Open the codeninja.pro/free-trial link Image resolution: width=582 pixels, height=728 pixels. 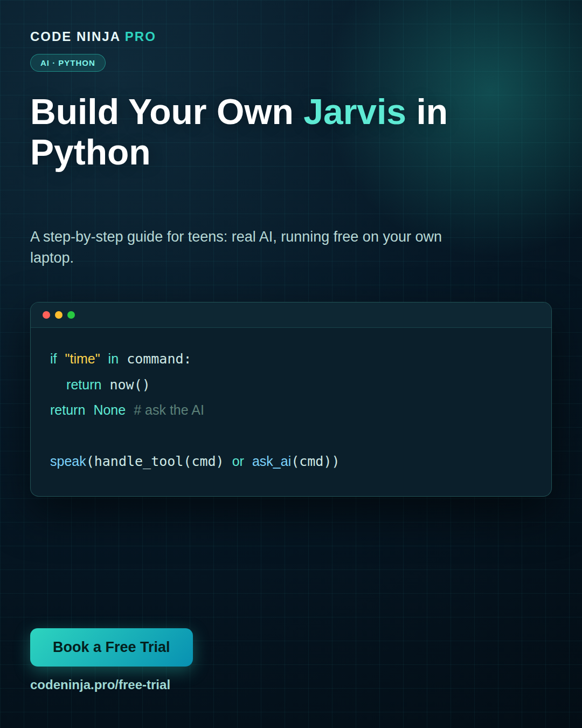tap(100, 685)
